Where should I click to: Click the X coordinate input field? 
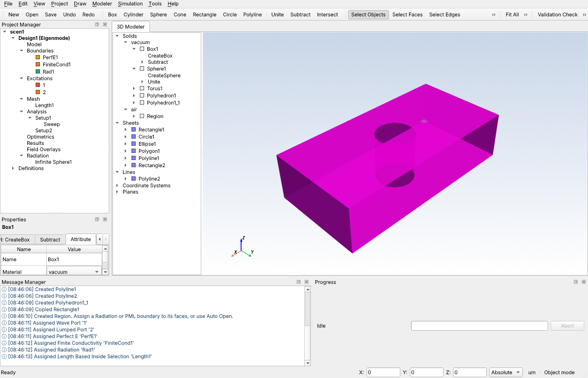(x=383, y=373)
